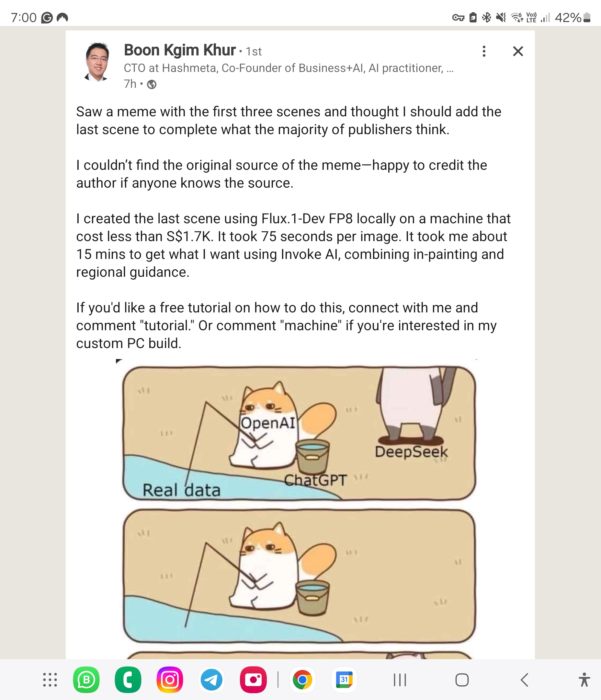Tap the second cat fishing comic panel
The height and width of the screenshot is (700, 601).
click(299, 576)
